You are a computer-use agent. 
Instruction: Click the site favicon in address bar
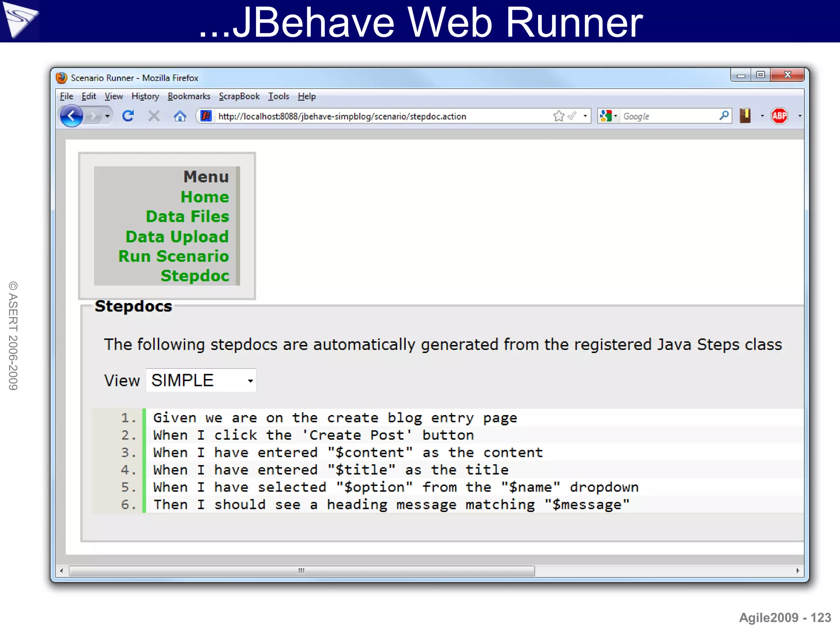pyautogui.click(x=206, y=116)
